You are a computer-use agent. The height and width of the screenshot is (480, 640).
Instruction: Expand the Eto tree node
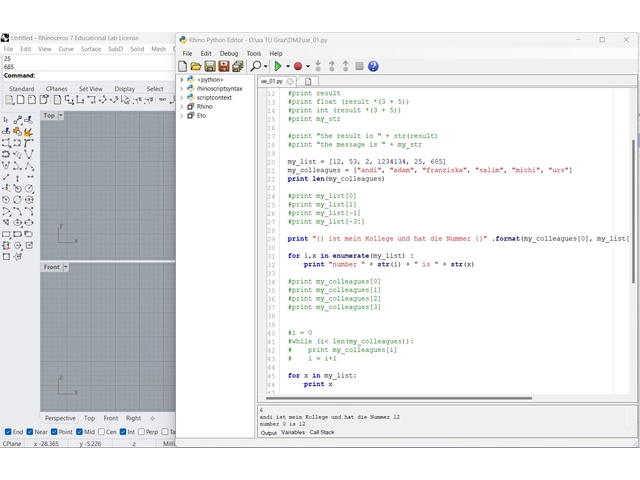point(182,116)
